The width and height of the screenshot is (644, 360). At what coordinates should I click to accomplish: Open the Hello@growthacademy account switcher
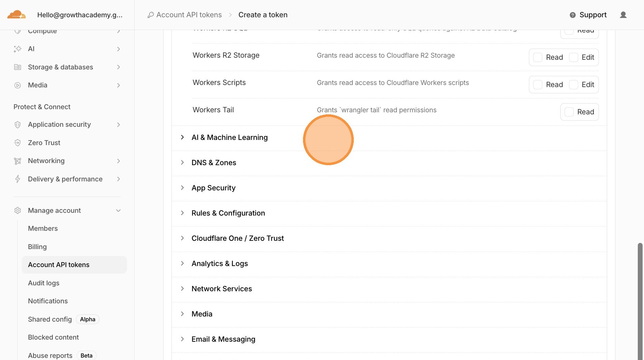pos(80,15)
